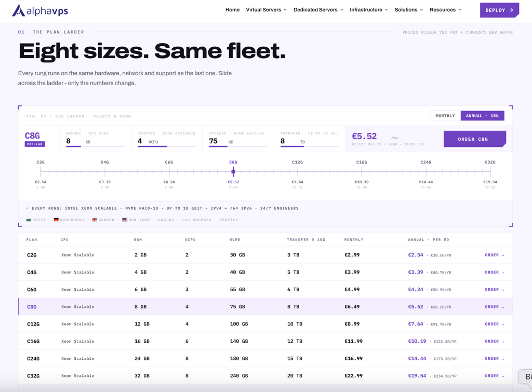
Task: Click the London UK flag icon
Action: coord(95,220)
